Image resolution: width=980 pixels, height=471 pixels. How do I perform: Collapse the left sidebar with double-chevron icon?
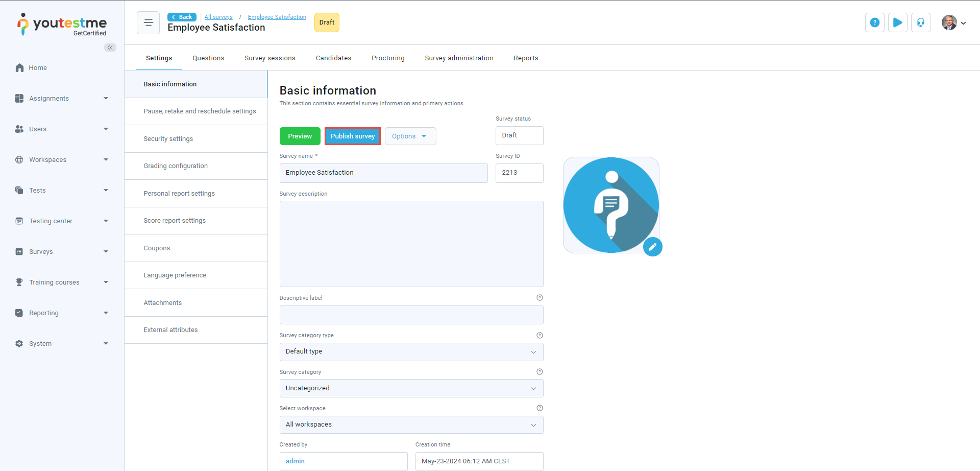pyautogui.click(x=110, y=48)
